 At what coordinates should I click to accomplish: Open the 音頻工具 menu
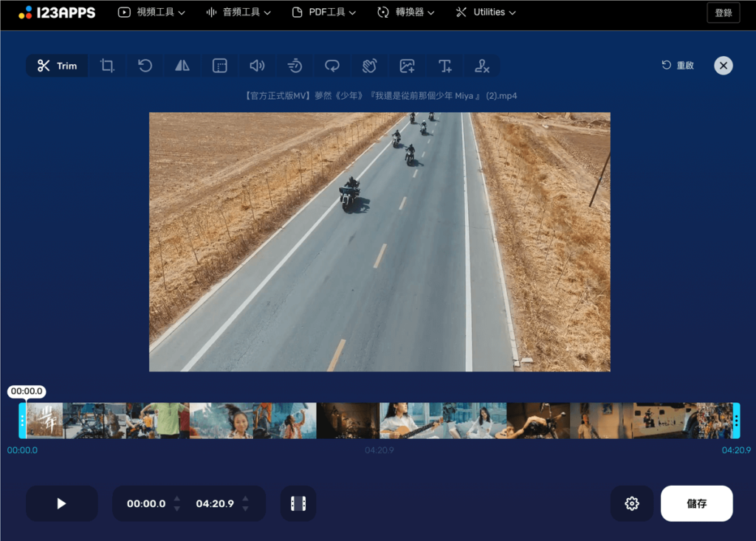(238, 13)
